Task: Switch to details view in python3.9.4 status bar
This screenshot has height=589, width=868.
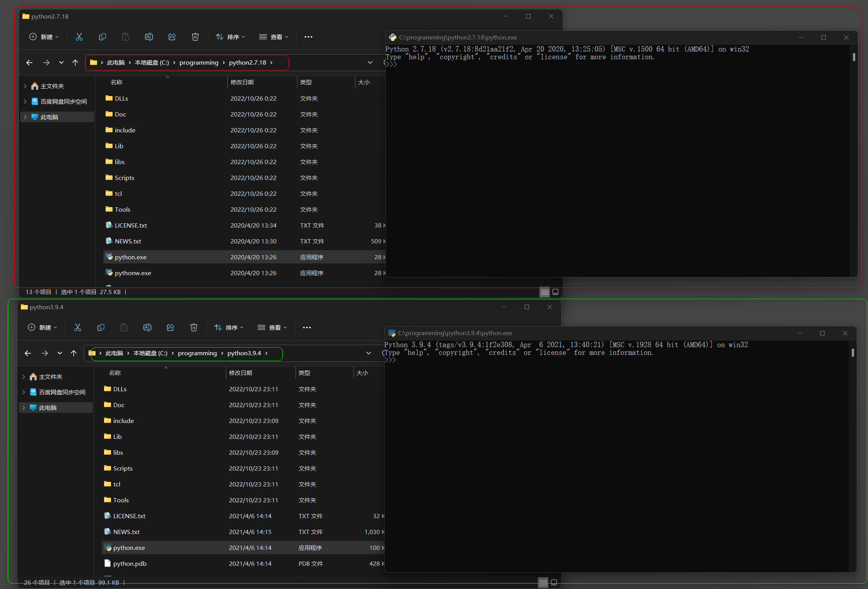Action: click(543, 582)
